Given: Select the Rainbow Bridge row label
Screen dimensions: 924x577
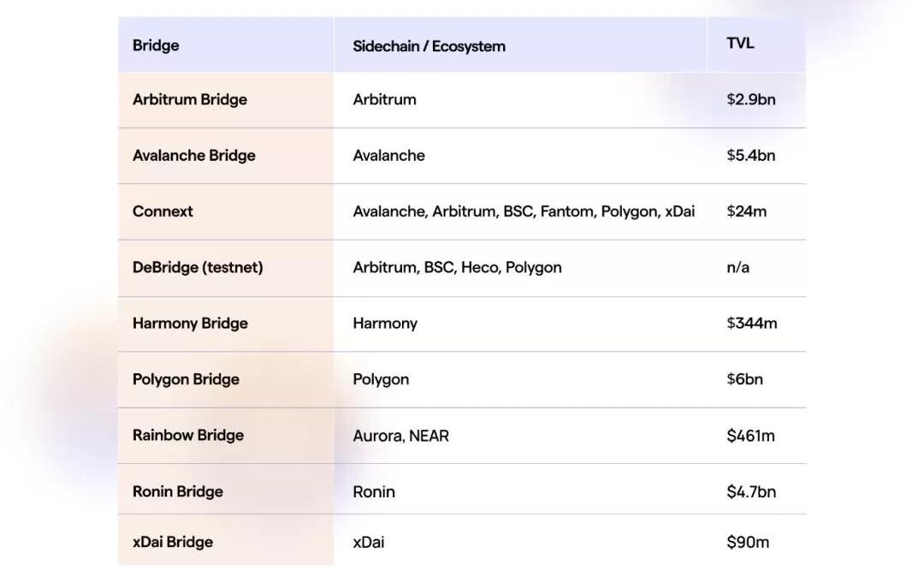Looking at the screenshot, I should click(x=188, y=436).
